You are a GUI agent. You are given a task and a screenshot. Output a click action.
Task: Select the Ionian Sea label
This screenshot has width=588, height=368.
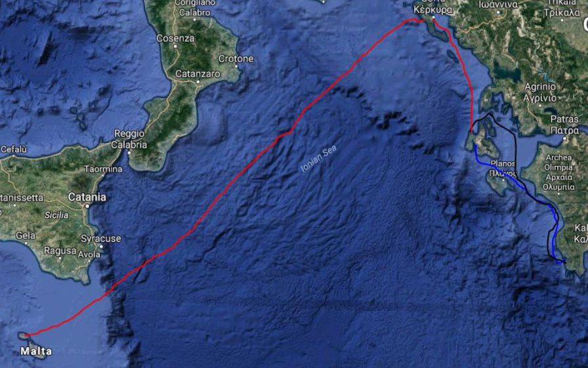pos(319,159)
